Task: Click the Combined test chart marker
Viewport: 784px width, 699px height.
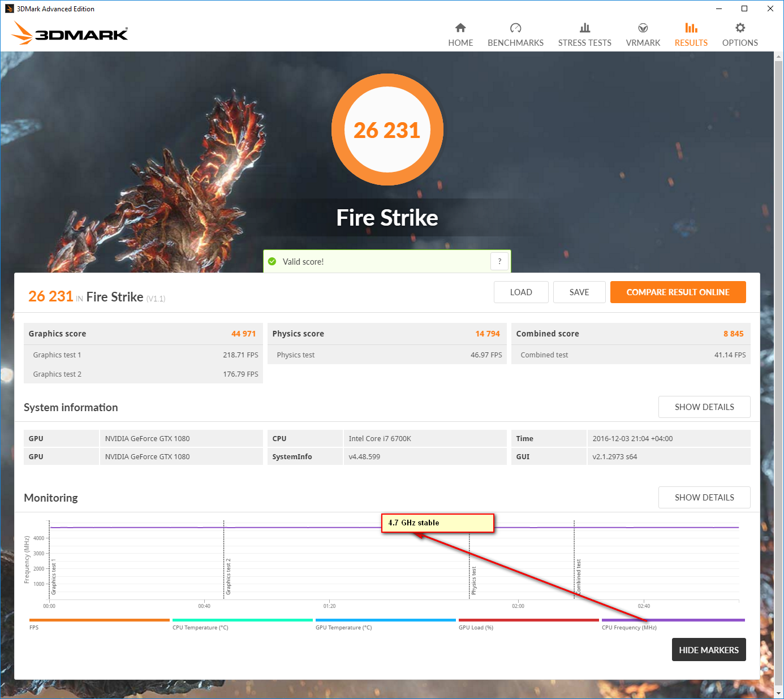Action: click(579, 577)
